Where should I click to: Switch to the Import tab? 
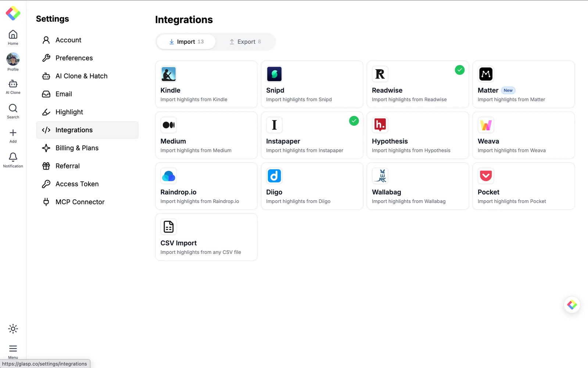(186, 42)
